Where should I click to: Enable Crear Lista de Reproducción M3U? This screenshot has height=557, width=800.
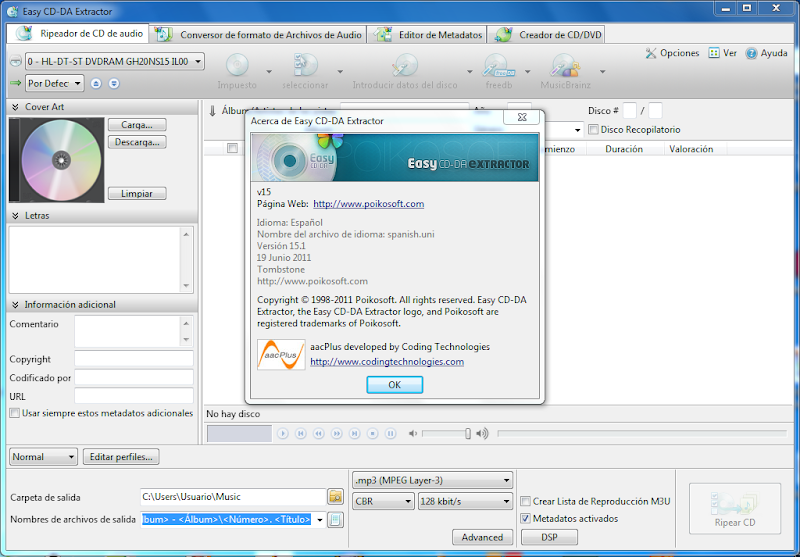click(525, 501)
